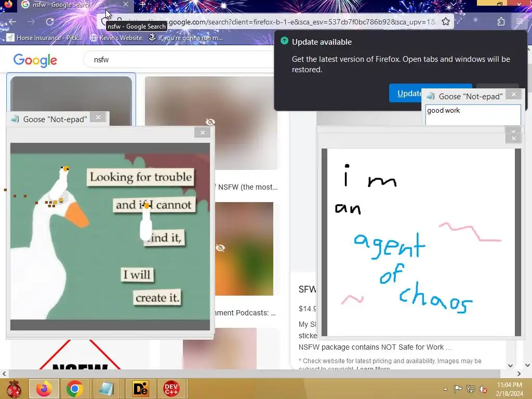Open the 'NSFW (the most...' result title

click(x=246, y=187)
